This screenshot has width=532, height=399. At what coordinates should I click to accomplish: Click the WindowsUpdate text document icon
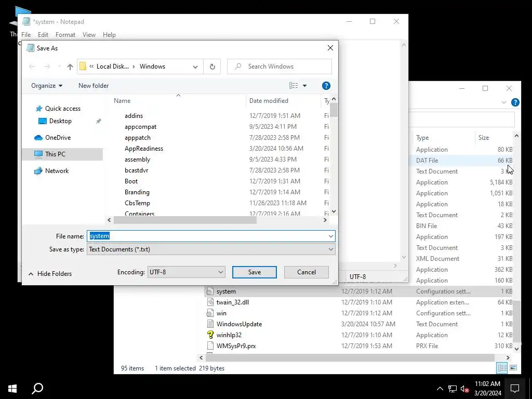tap(210, 324)
